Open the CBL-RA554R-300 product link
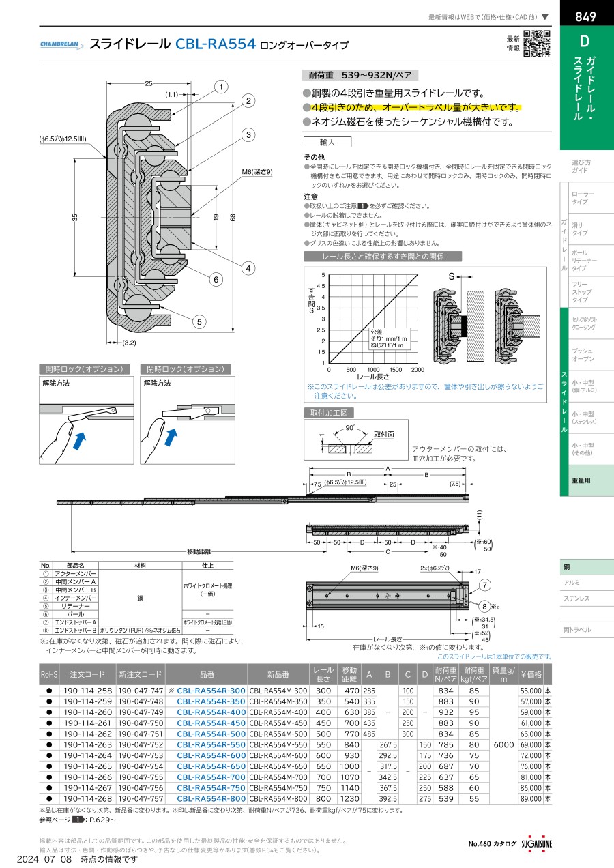614x868 pixels. [211, 691]
